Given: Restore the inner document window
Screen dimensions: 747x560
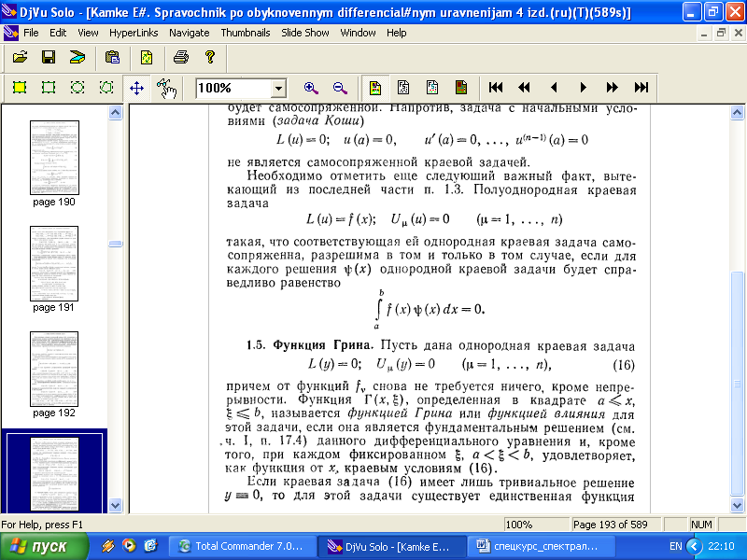Looking at the screenshot, I should (721, 33).
